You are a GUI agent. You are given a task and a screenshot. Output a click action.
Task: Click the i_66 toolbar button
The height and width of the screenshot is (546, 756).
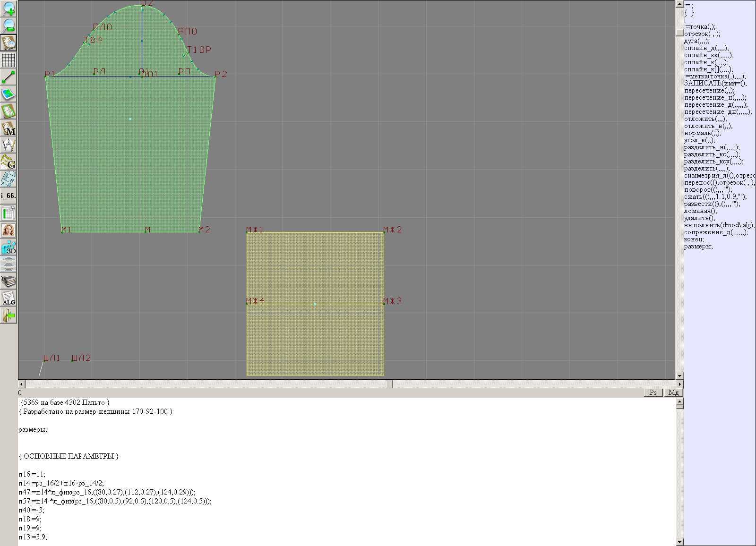click(9, 196)
